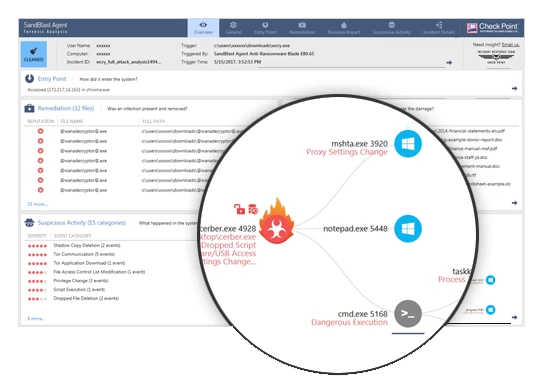Click the Check Point logo
Screen dimensions: 543x391
click(x=492, y=27)
